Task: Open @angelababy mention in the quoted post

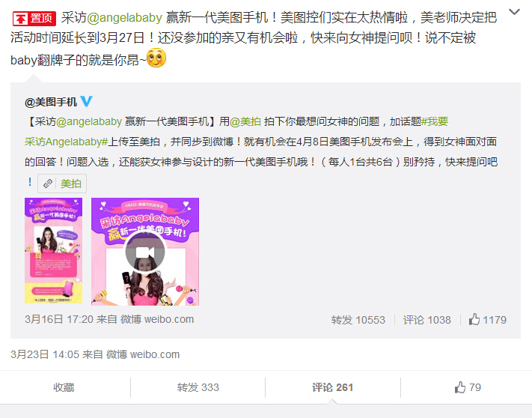Action: pyautogui.click(x=89, y=121)
